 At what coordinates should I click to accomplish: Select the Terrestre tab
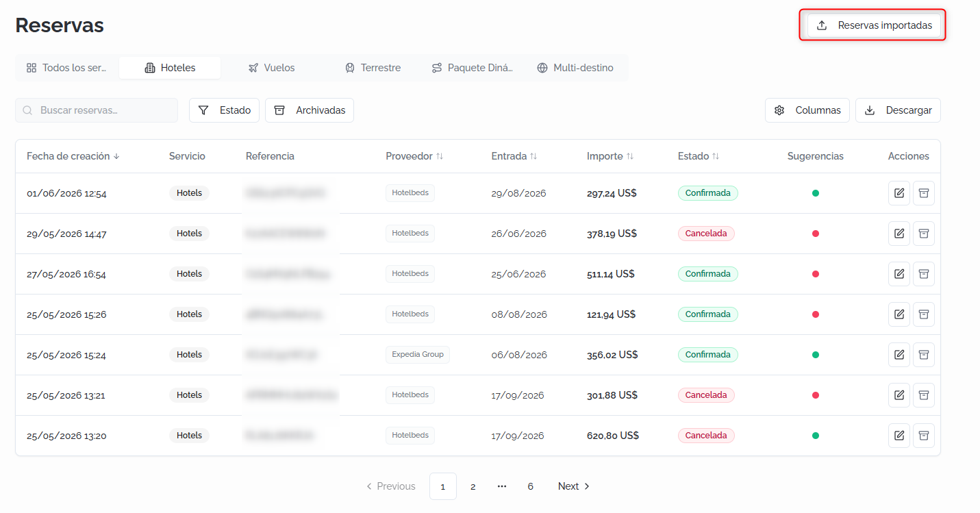373,68
